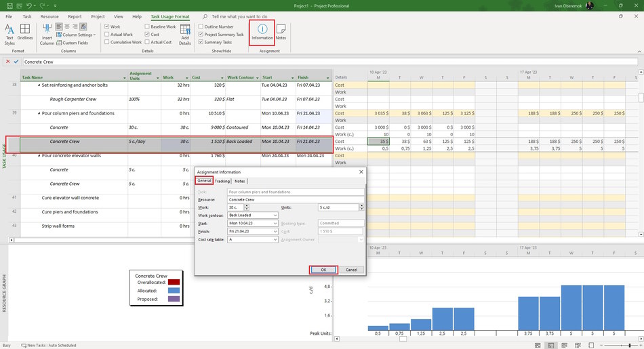Collapse 'Pour column piers and foundations' task

39,113
